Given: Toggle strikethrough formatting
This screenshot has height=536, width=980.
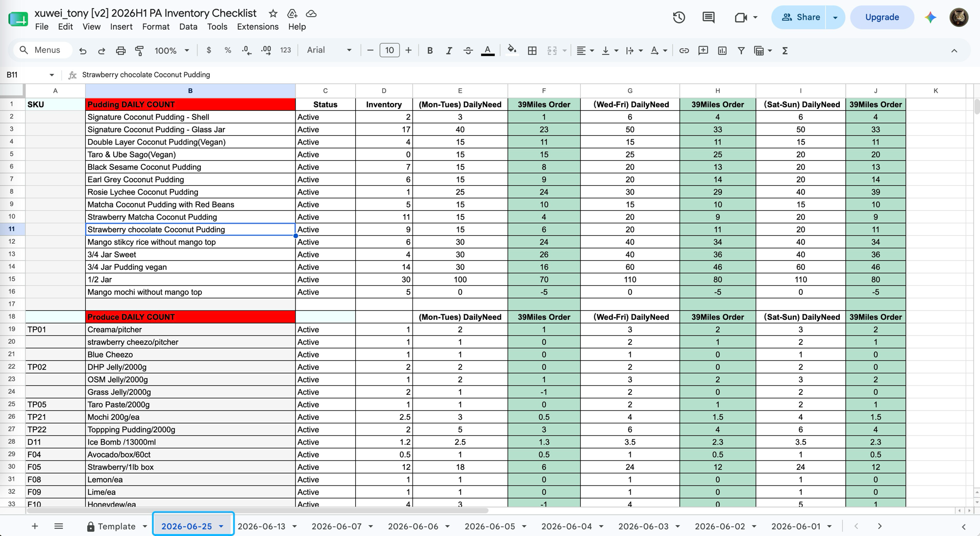Looking at the screenshot, I should coord(468,51).
